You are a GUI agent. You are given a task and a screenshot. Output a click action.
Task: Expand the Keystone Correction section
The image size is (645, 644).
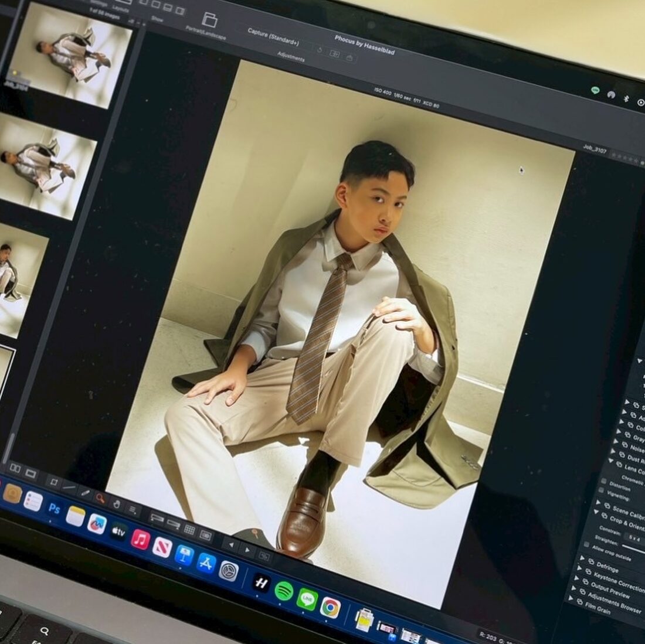(579, 568)
